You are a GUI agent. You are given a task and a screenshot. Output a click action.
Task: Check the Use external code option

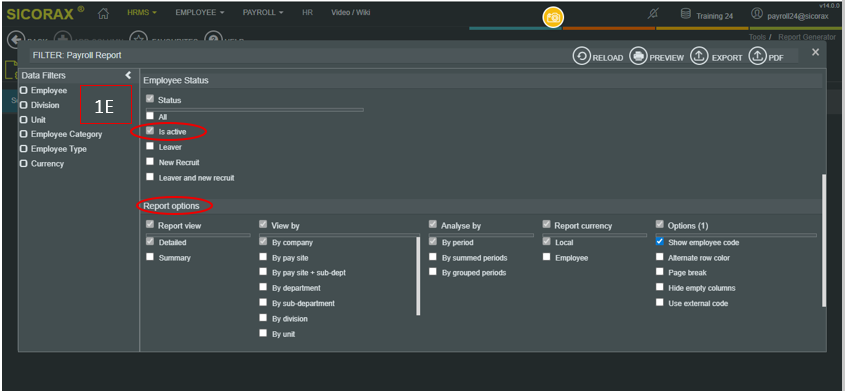tap(660, 303)
